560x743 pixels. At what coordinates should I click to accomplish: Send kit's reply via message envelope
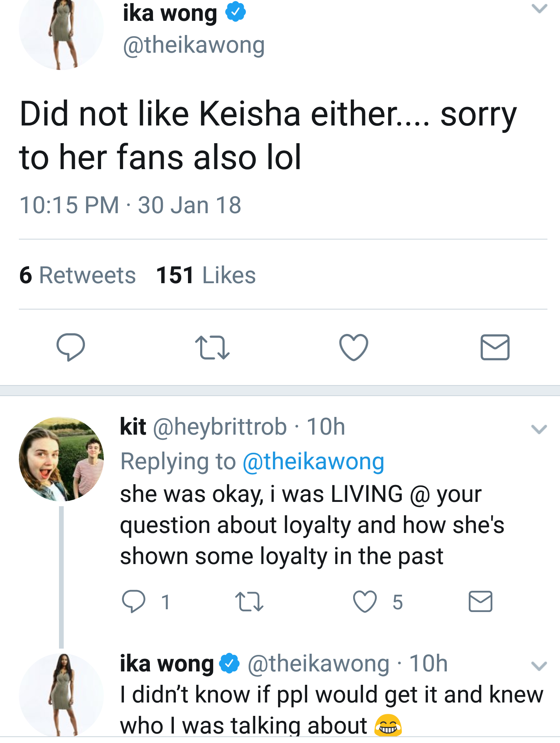point(480,601)
